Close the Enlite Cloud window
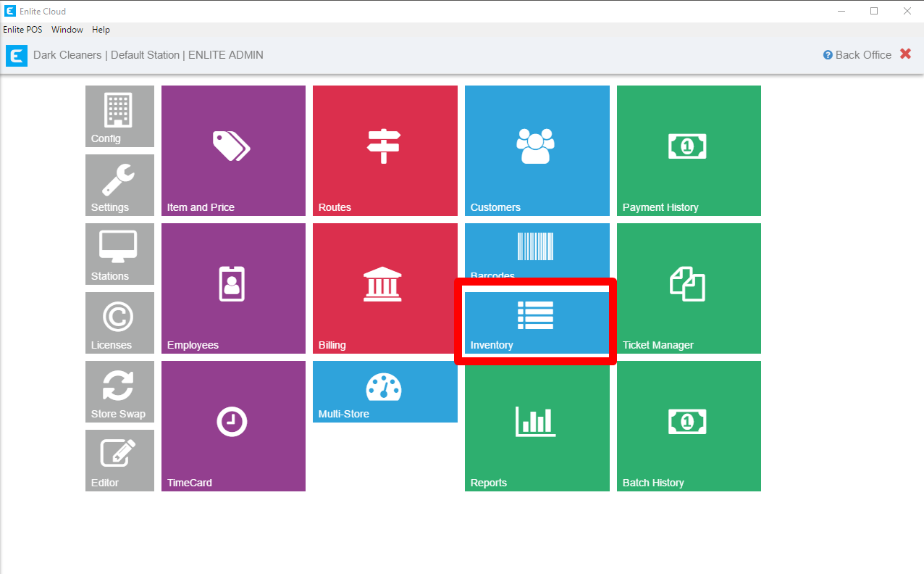This screenshot has height=574, width=924. click(907, 11)
